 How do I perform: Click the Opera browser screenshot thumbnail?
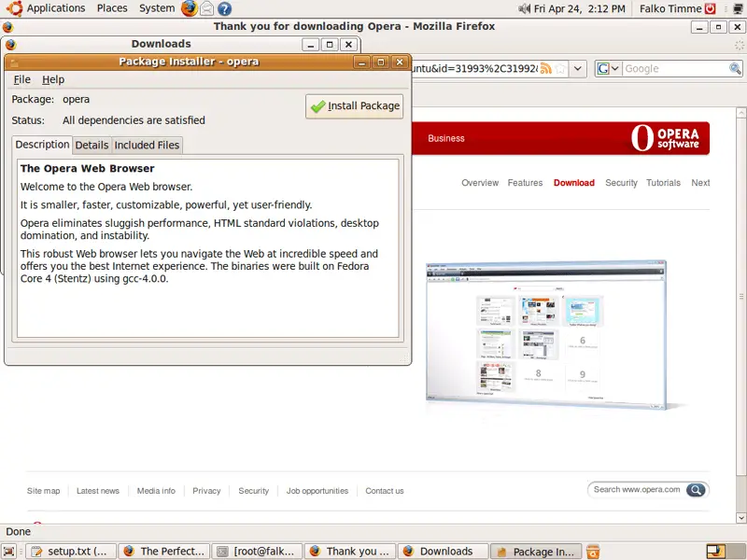pos(546,335)
